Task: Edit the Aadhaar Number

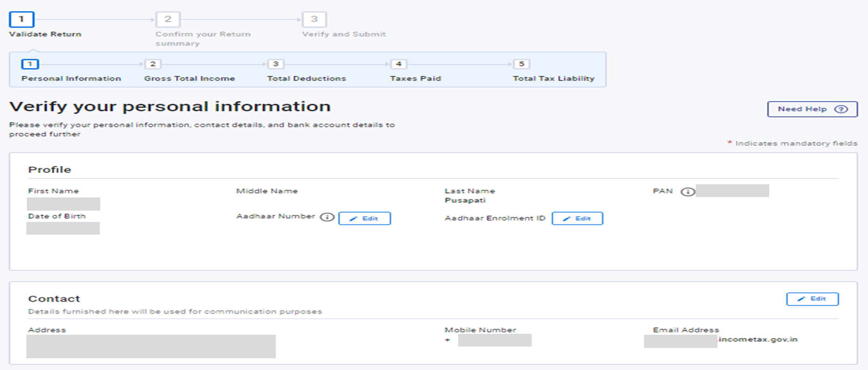Action: pyautogui.click(x=364, y=219)
